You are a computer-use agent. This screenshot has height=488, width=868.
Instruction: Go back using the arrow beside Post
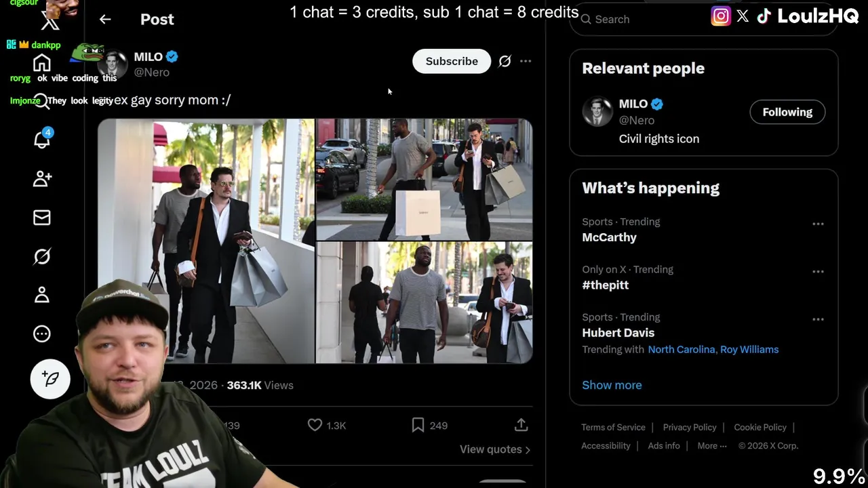click(105, 20)
